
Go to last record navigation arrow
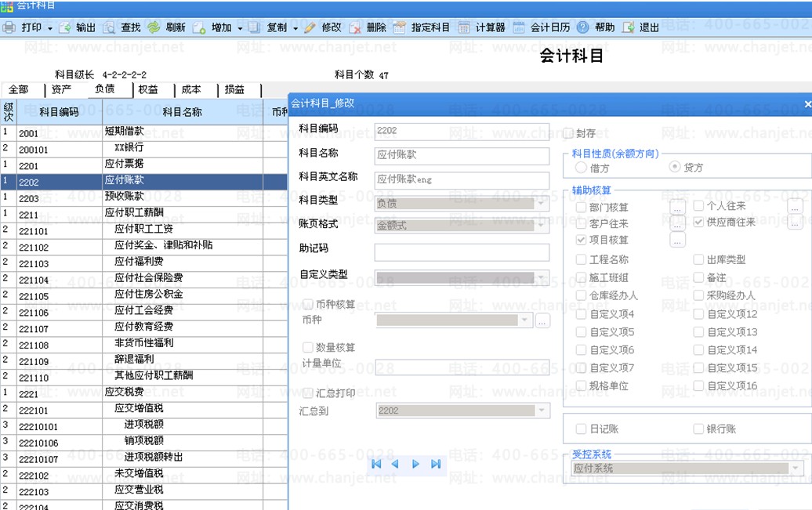click(x=436, y=464)
